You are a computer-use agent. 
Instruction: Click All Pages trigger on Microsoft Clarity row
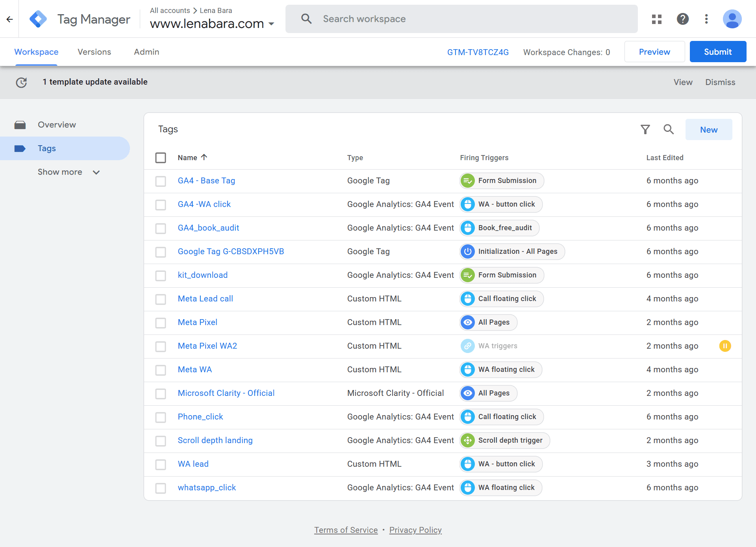tap(488, 393)
